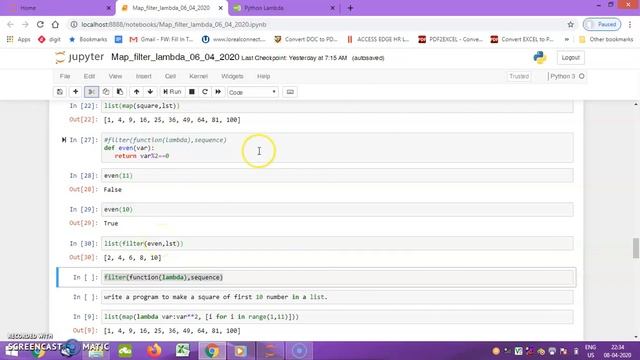Image resolution: width=640 pixels, height=360 pixels.
Task: Open the Convert DOC to PD... bookmark
Action: (x=306, y=39)
